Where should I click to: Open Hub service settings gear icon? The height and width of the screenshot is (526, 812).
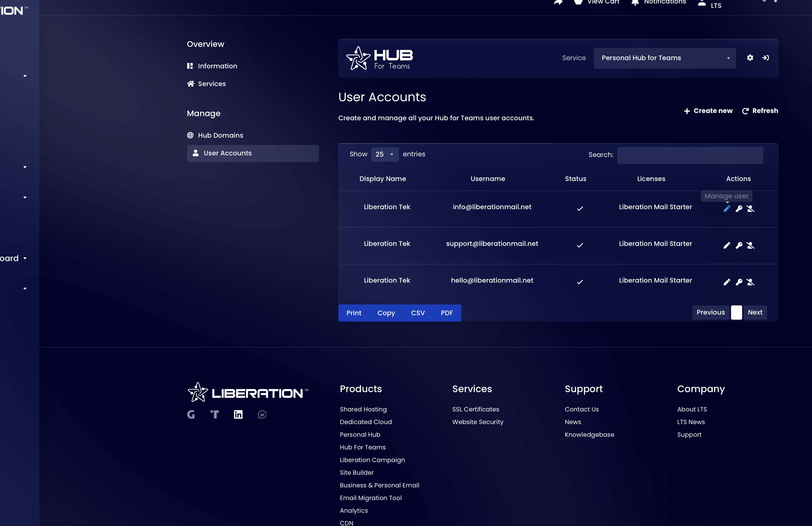coord(750,58)
